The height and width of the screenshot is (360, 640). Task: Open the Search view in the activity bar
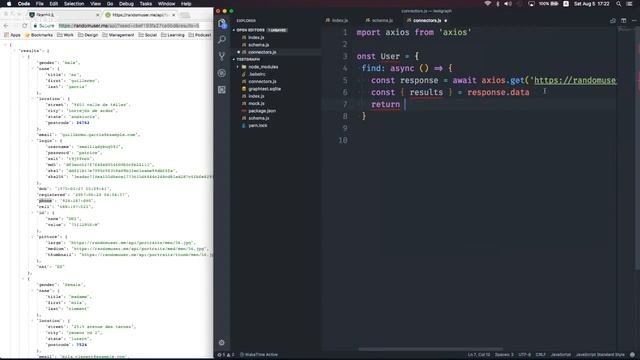222,40
